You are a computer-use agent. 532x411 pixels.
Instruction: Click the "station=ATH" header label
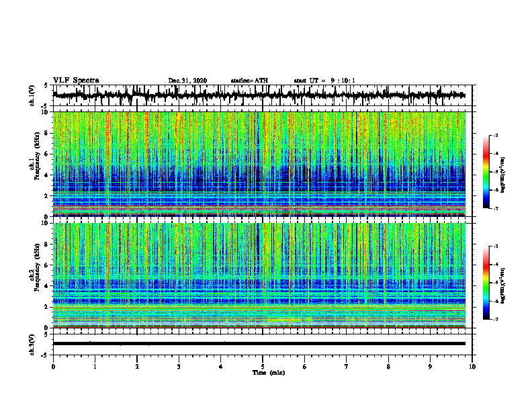coord(249,81)
